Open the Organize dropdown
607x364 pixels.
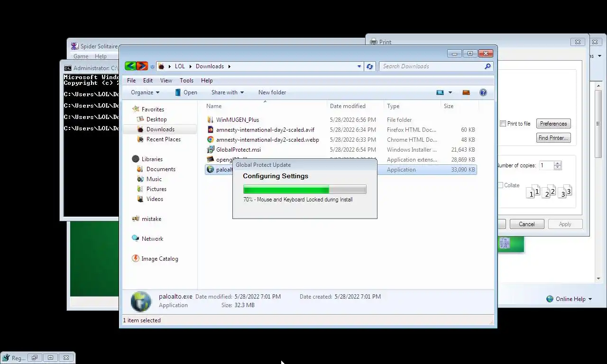pyautogui.click(x=145, y=92)
